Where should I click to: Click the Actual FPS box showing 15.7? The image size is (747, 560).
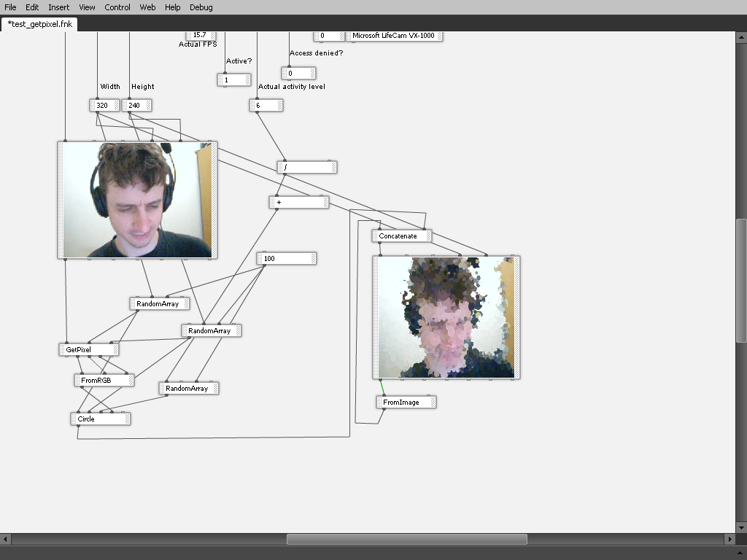coord(201,35)
